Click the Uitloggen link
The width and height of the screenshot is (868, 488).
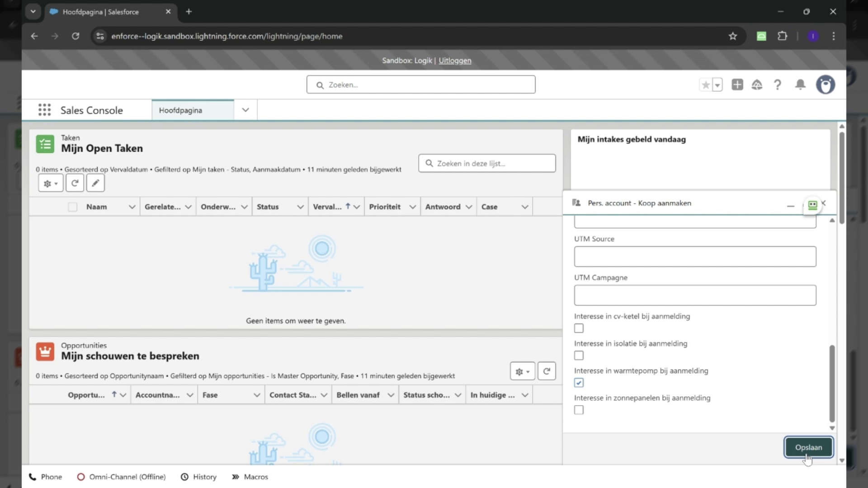click(455, 60)
